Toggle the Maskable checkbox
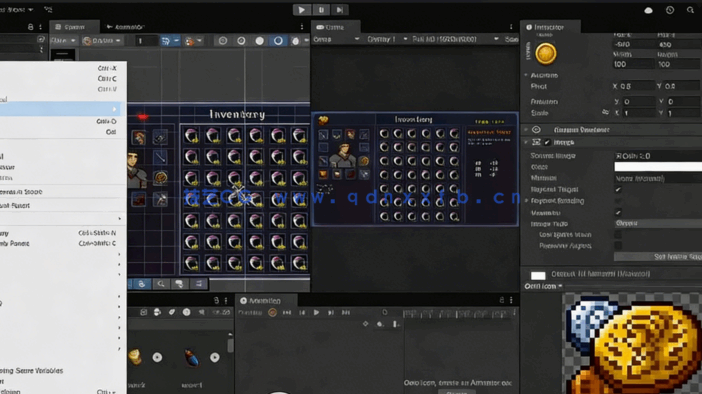Image resolution: width=702 pixels, height=394 pixels. pyautogui.click(x=618, y=212)
